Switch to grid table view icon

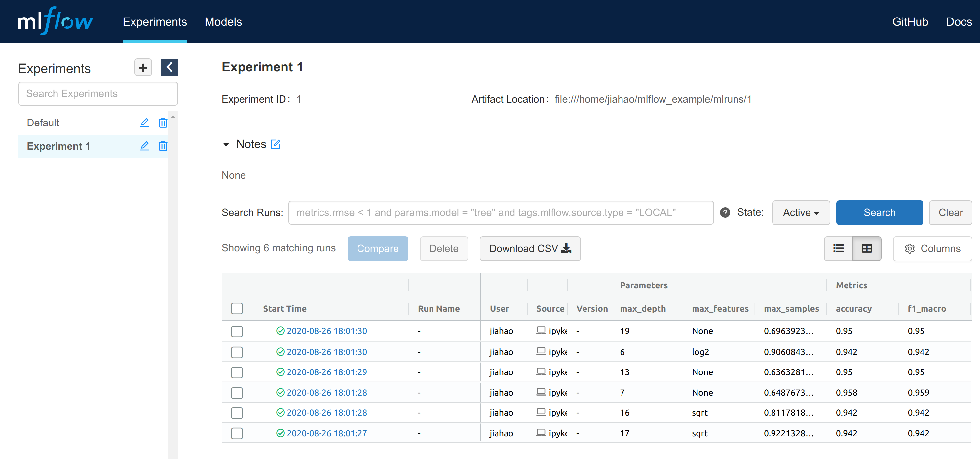point(867,248)
